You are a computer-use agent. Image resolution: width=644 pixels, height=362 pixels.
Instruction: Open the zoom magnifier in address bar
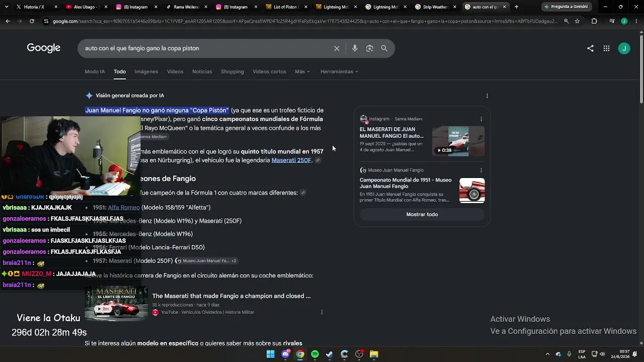pyautogui.click(x=566, y=21)
